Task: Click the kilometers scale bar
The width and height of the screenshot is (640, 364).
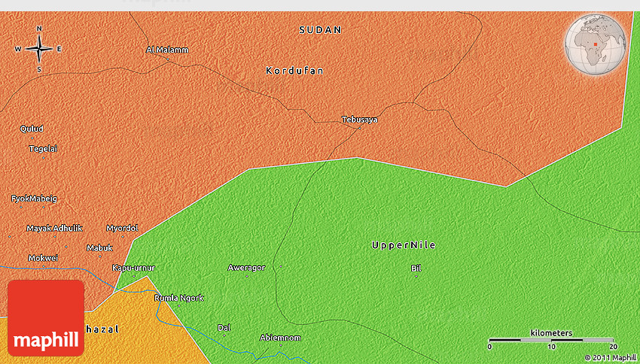Action: pyautogui.click(x=551, y=340)
